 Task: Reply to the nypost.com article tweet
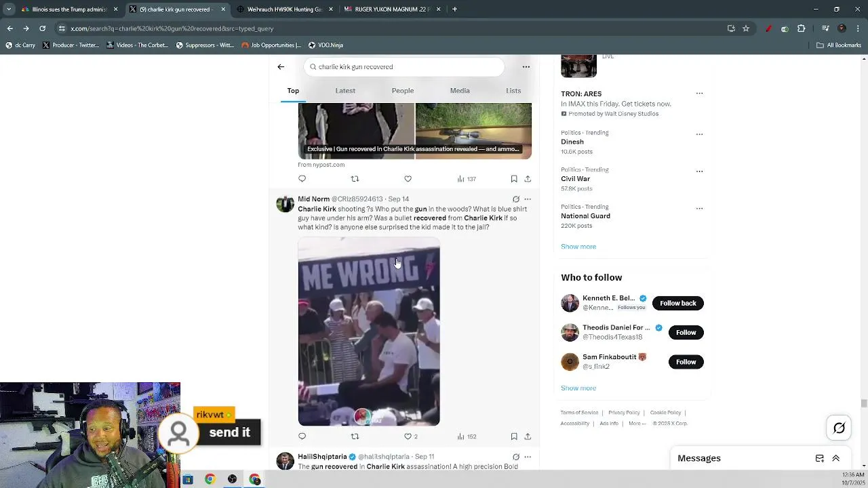[302, 179]
